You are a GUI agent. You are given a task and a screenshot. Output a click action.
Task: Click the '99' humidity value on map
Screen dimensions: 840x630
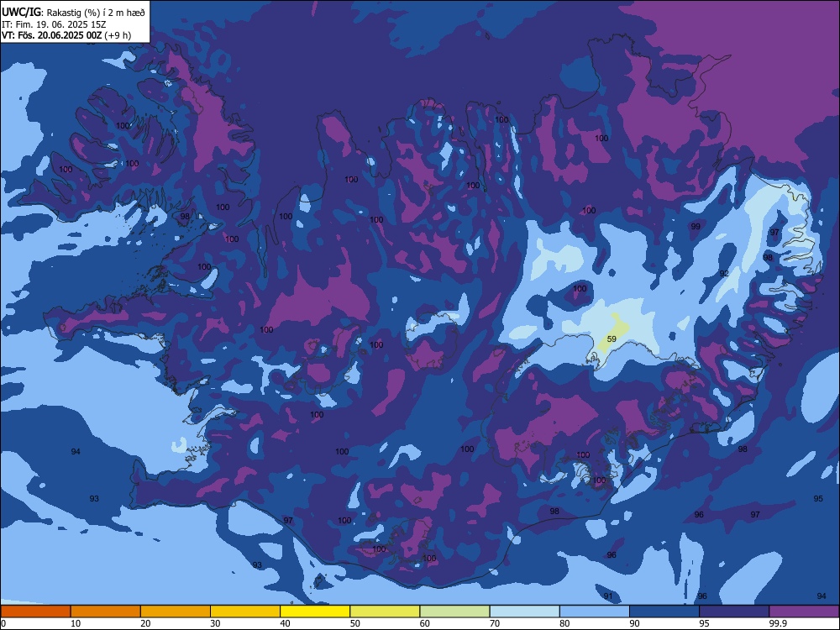pos(696,227)
